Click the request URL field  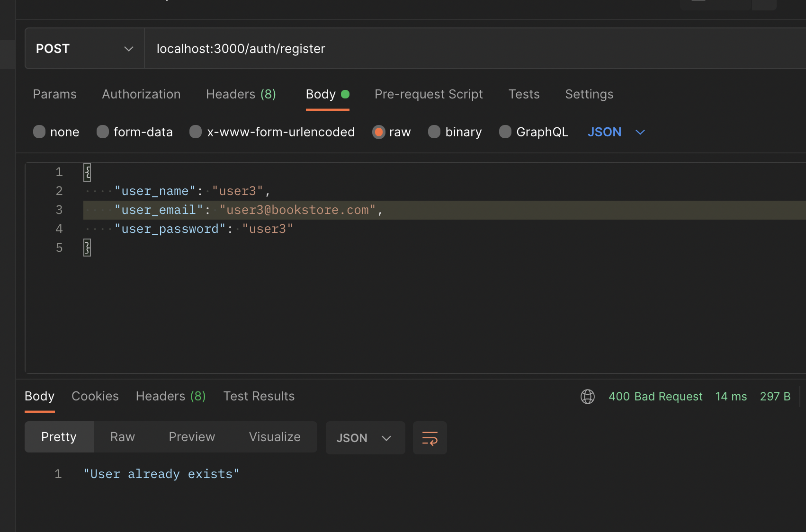[x=475, y=49]
